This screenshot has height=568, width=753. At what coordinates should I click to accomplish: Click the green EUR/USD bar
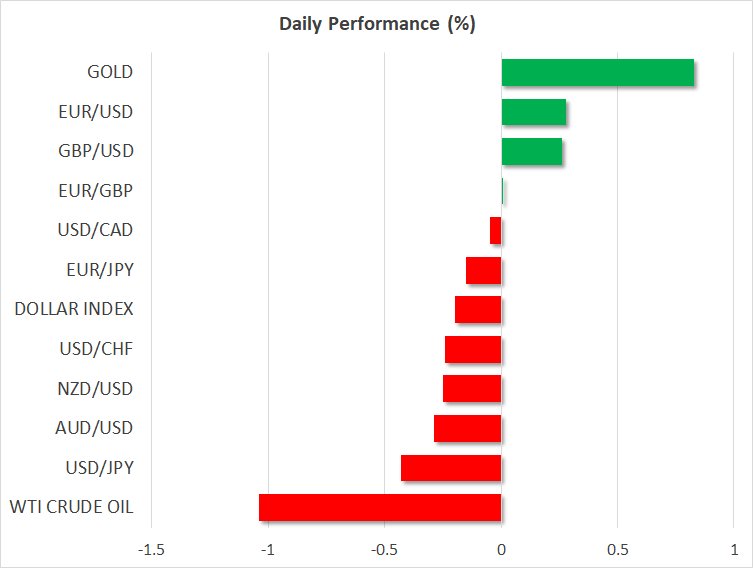click(533, 112)
